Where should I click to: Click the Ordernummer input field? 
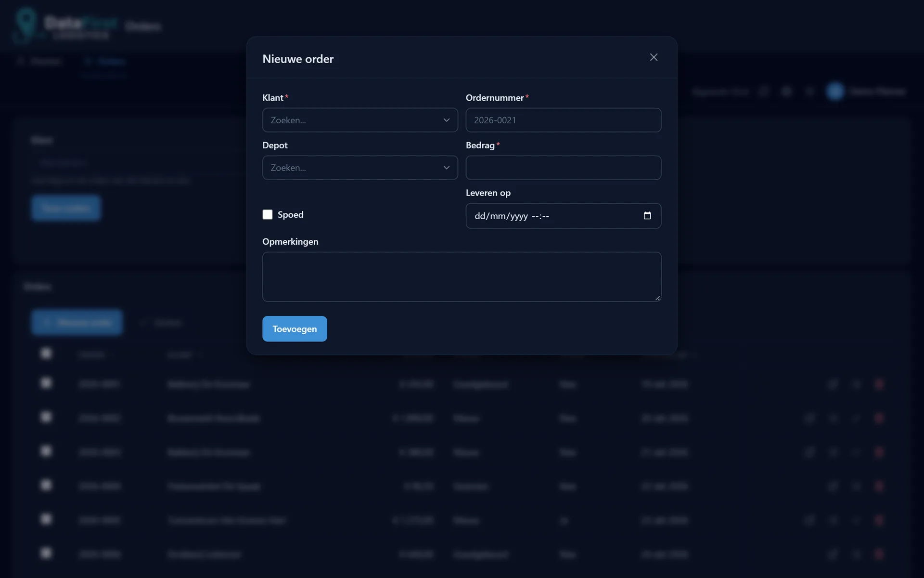point(563,120)
